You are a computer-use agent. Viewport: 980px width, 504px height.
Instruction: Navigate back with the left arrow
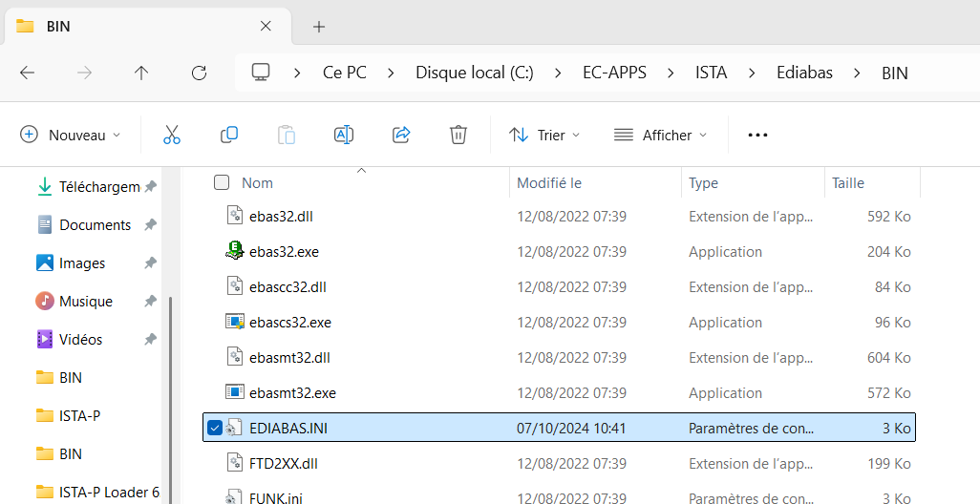coord(27,73)
